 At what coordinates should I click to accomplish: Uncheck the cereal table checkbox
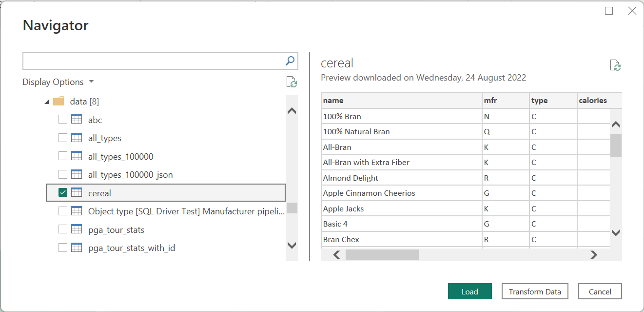coord(62,192)
